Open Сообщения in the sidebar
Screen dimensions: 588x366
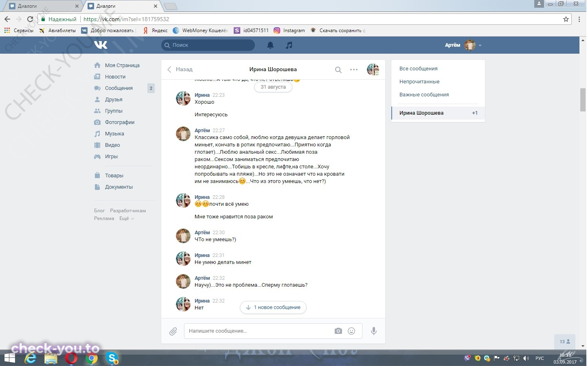point(119,88)
